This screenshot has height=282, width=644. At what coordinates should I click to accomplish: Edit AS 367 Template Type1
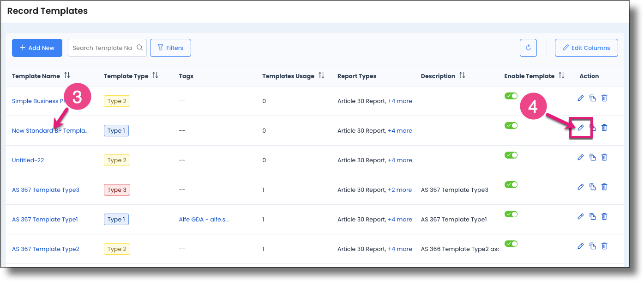coord(581,216)
